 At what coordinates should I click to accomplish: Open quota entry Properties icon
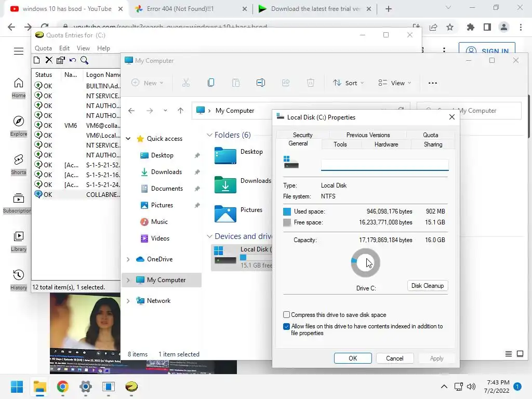[x=61, y=60]
